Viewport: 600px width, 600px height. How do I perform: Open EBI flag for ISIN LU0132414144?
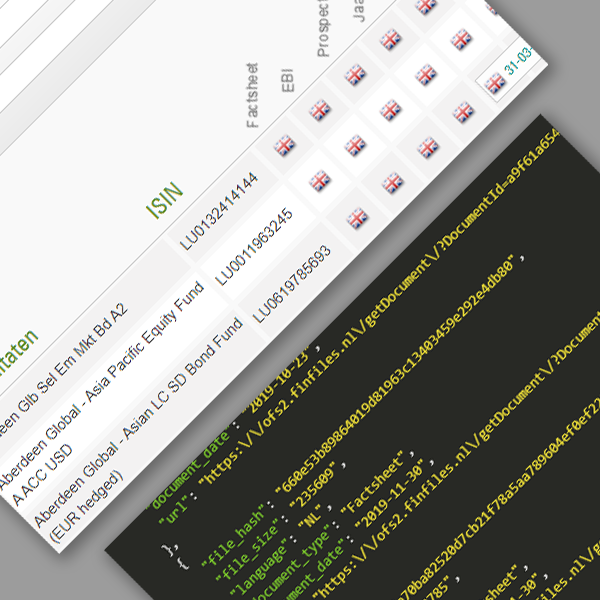point(320,110)
